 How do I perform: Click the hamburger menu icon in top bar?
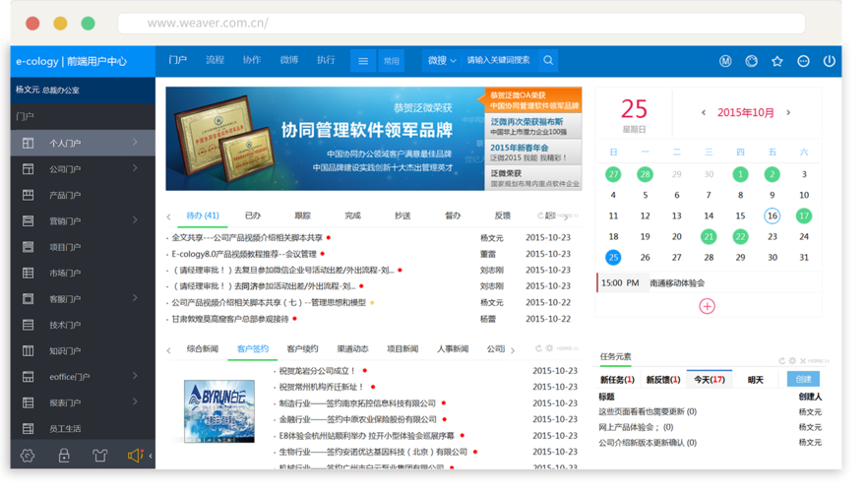click(x=363, y=61)
